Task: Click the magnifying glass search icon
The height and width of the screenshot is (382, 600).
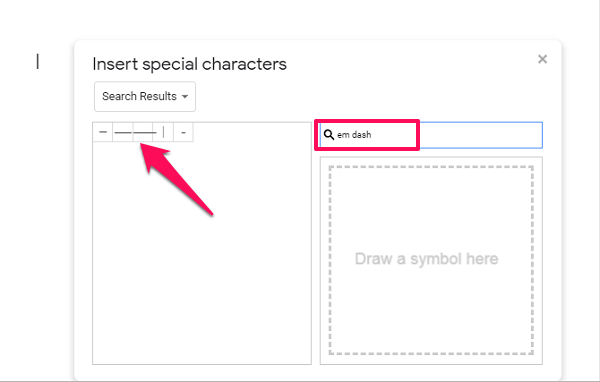Action: click(x=329, y=135)
